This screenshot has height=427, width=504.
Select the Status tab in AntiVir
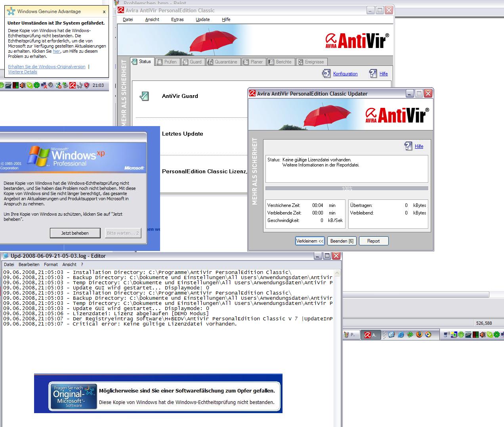[141, 61]
